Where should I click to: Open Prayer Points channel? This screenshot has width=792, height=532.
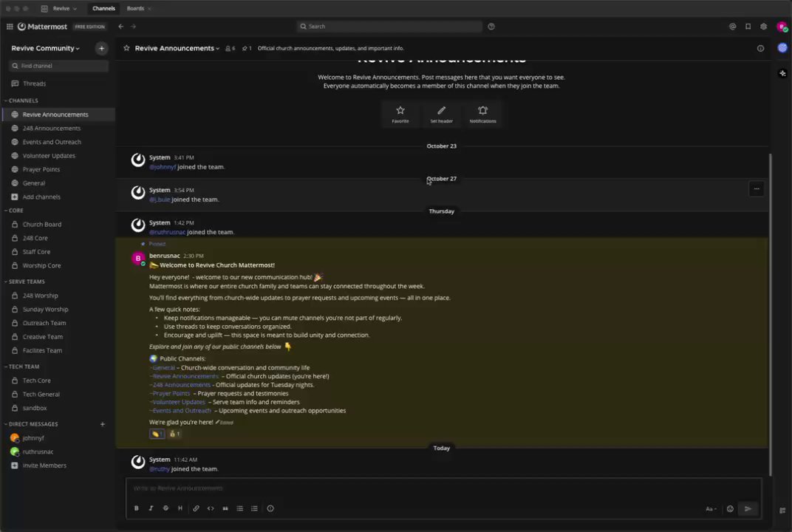(58, 169)
